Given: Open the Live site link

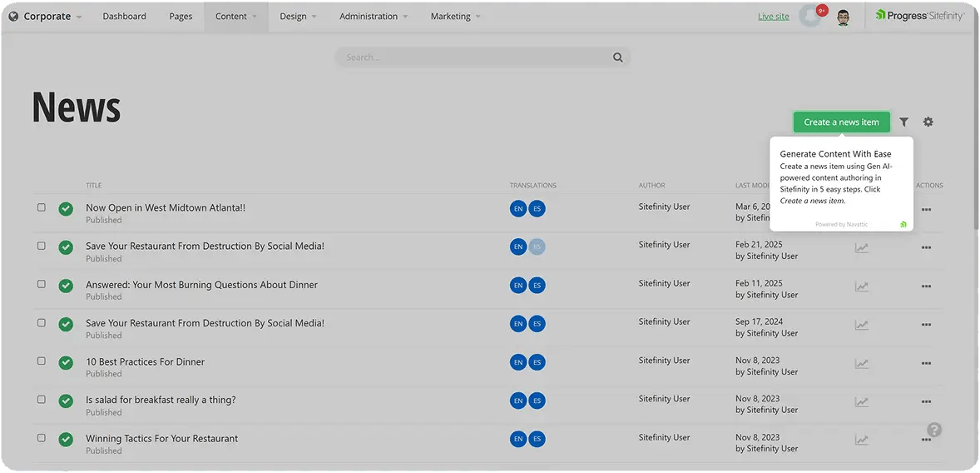Looking at the screenshot, I should (773, 17).
